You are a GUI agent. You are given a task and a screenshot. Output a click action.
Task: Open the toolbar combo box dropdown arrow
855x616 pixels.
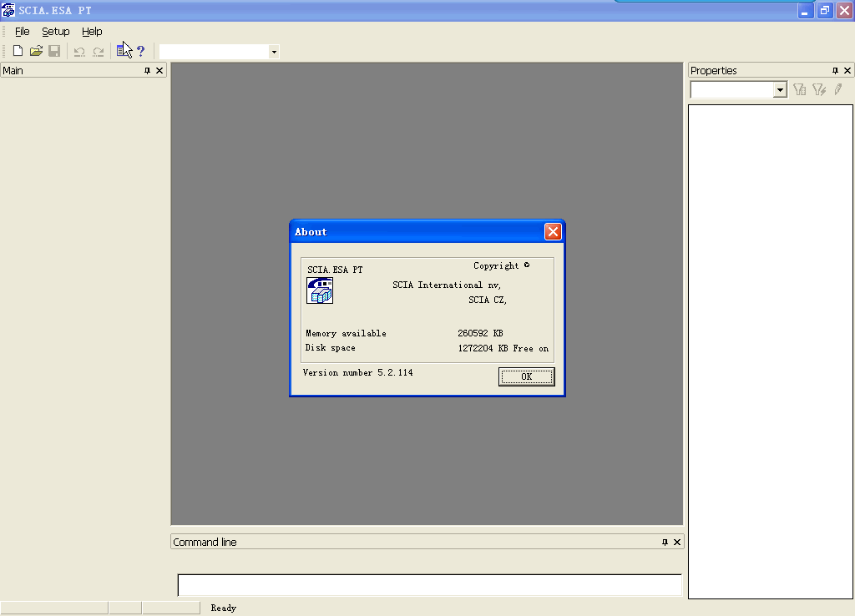pos(274,52)
